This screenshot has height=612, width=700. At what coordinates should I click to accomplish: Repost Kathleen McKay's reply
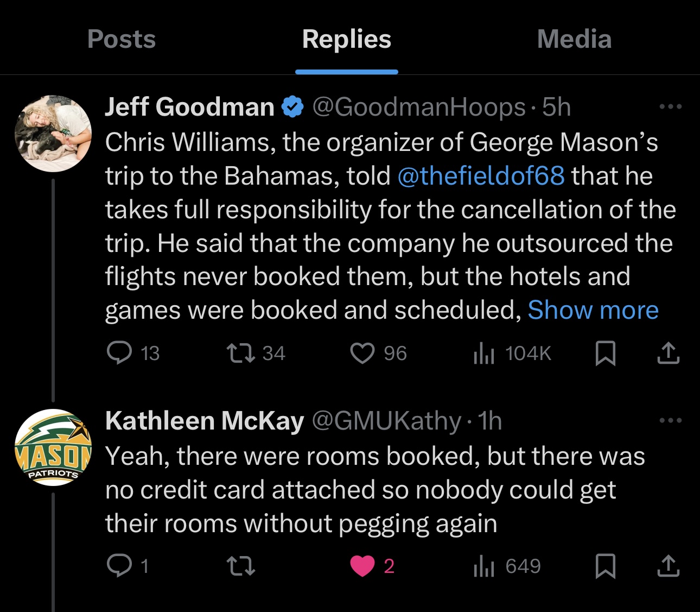(x=240, y=566)
